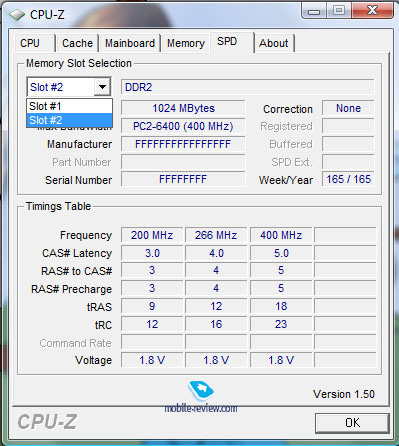
Task: Click the DDR2 memory type field
Action: (247, 87)
